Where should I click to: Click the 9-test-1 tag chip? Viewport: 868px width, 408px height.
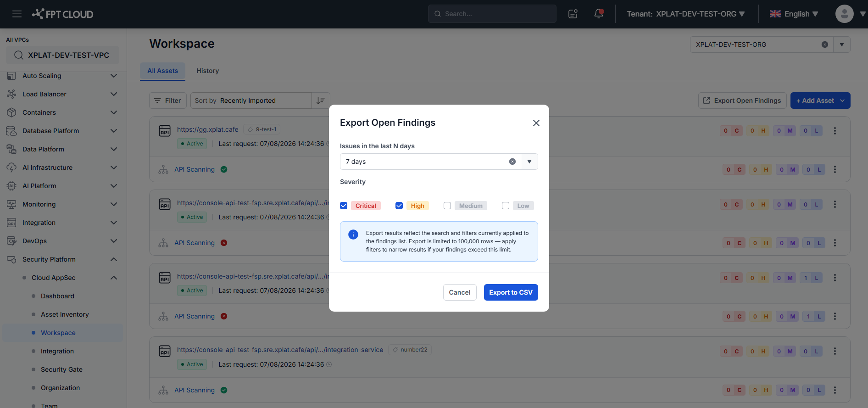coord(262,129)
